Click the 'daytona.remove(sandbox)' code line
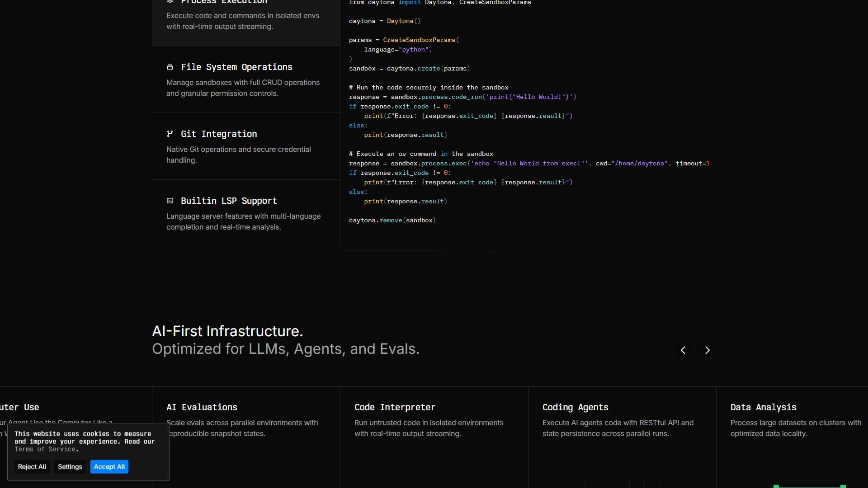 [x=392, y=221]
